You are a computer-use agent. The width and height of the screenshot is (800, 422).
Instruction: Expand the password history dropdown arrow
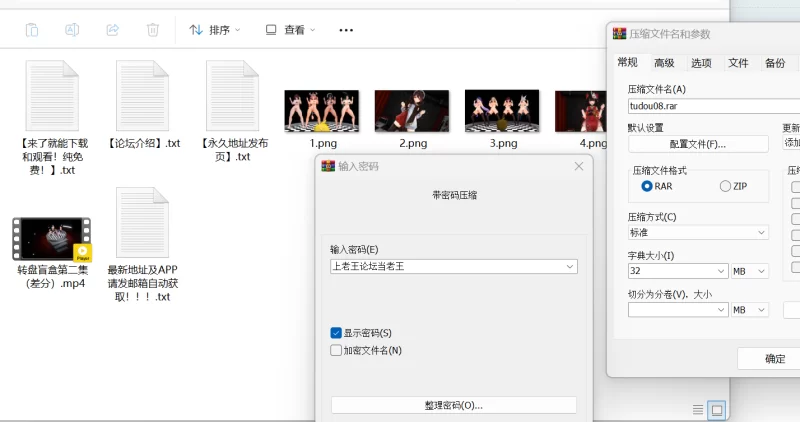(x=570, y=266)
